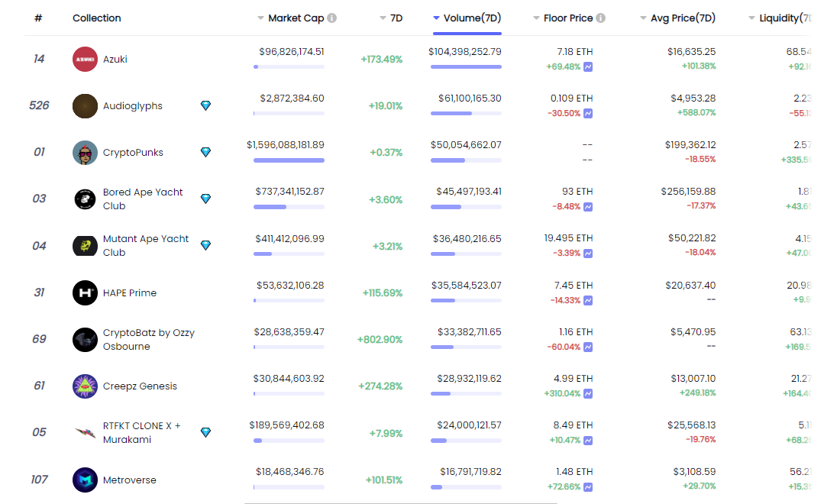
Task: Open the Floor Price info icon
Action: [x=601, y=18]
